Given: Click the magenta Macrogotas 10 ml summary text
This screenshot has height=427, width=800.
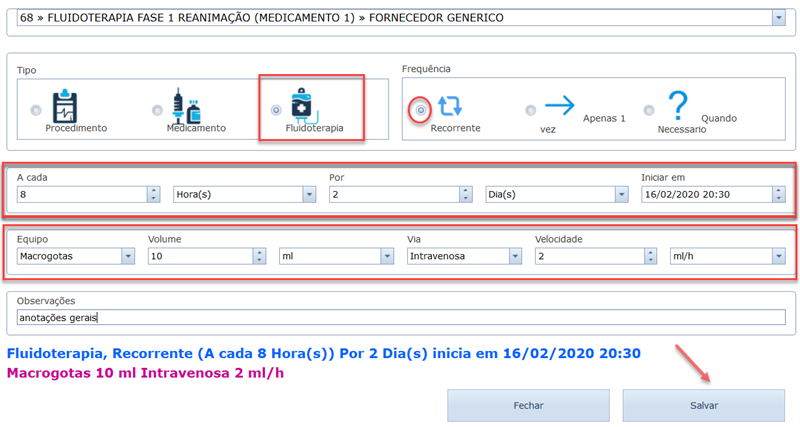Looking at the screenshot, I should pyautogui.click(x=145, y=373).
